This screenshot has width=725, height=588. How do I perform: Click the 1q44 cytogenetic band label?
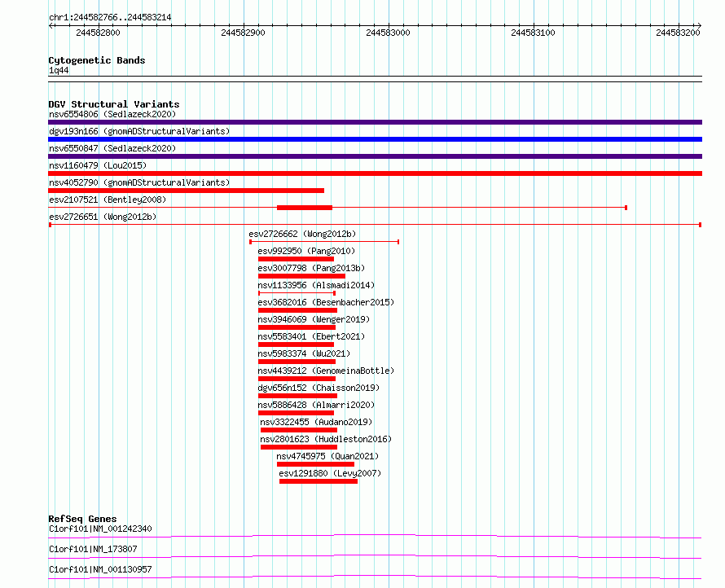(x=59, y=71)
